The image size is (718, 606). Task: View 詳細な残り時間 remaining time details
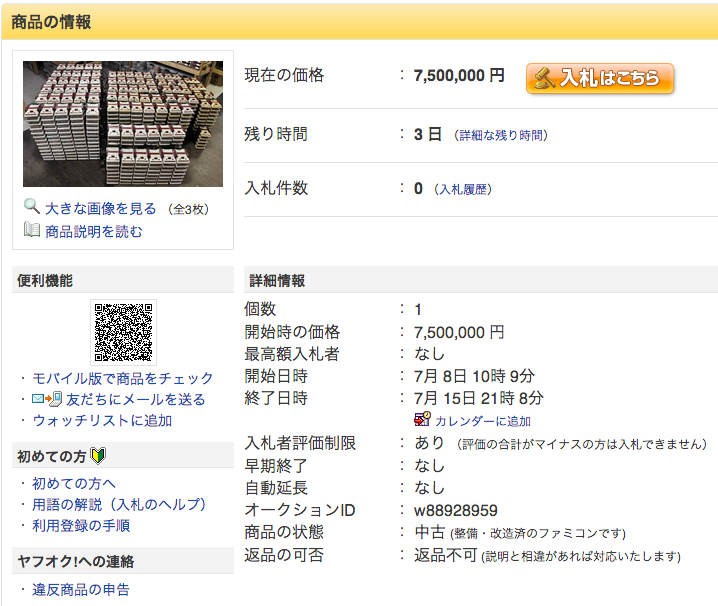501,135
